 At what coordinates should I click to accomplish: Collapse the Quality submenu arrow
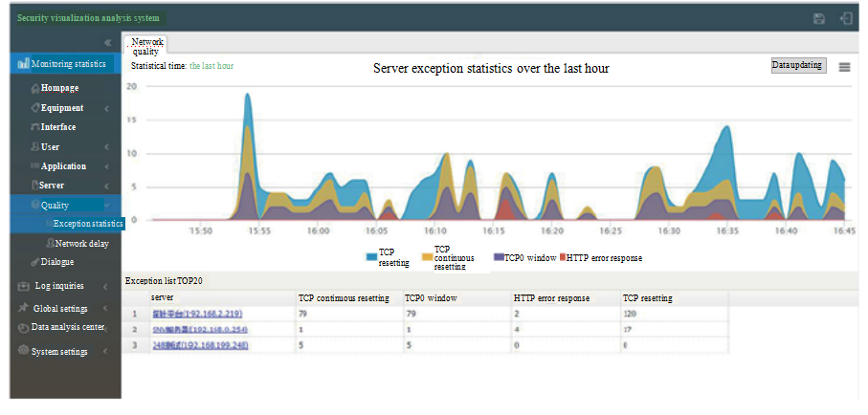point(107,206)
